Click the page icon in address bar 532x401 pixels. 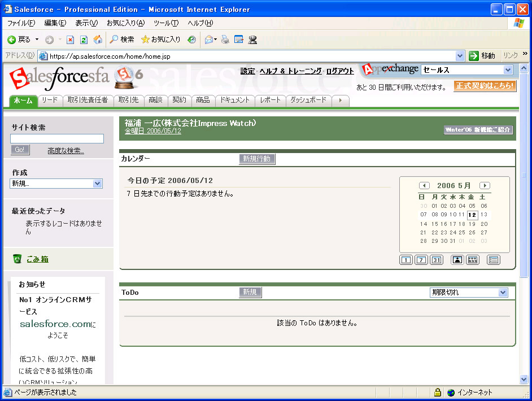click(x=43, y=56)
